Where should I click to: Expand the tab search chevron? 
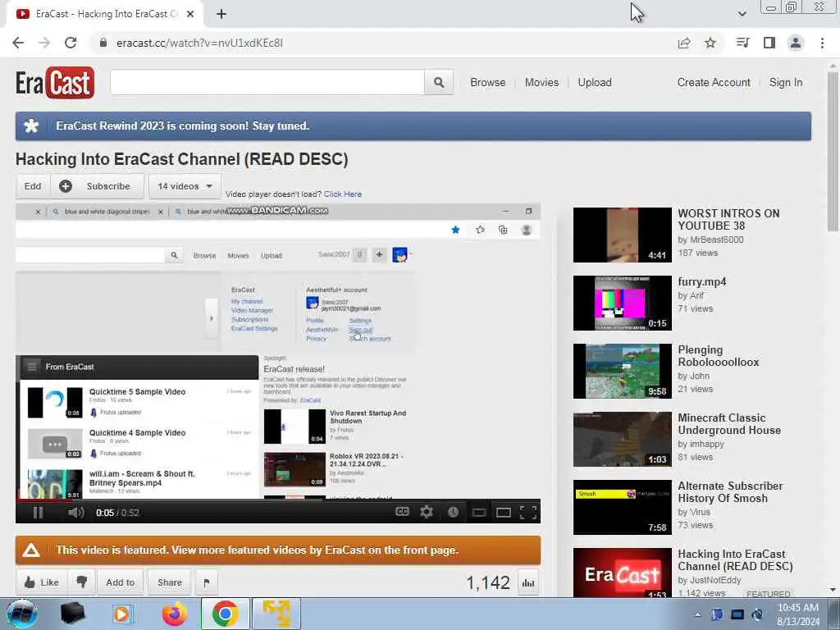(x=742, y=14)
